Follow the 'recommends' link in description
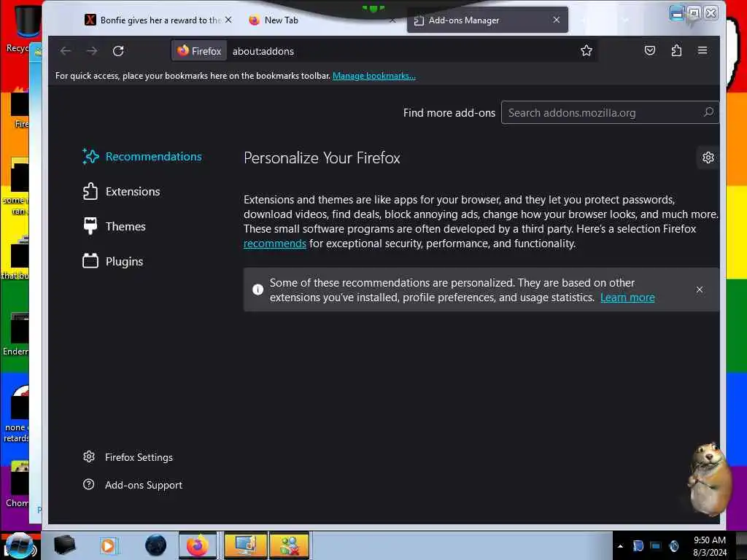Image resolution: width=747 pixels, height=560 pixels. coord(275,244)
